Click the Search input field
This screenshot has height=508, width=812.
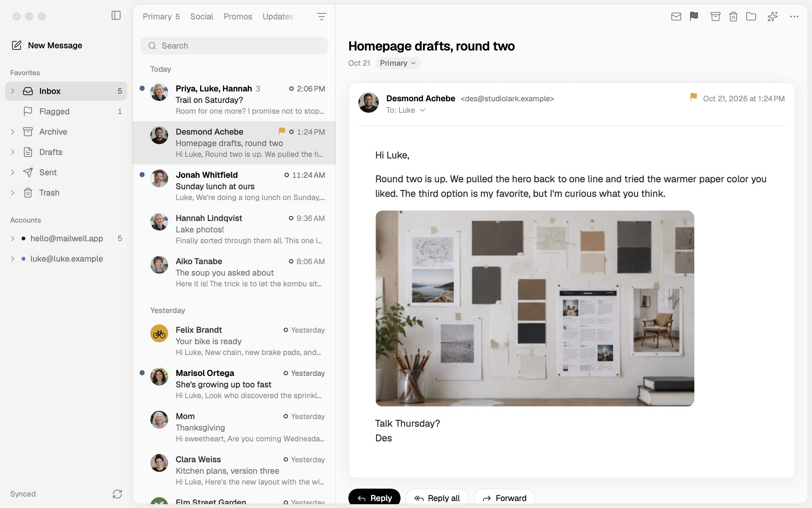pyautogui.click(x=234, y=46)
